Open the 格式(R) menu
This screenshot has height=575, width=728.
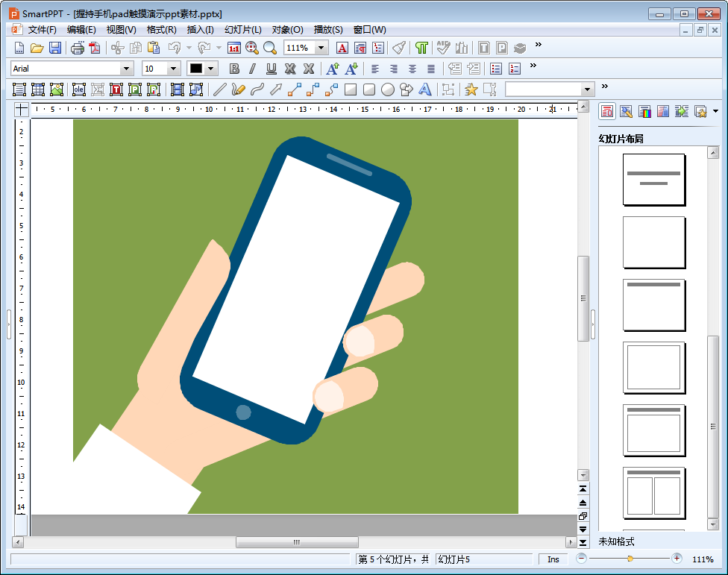pos(162,30)
